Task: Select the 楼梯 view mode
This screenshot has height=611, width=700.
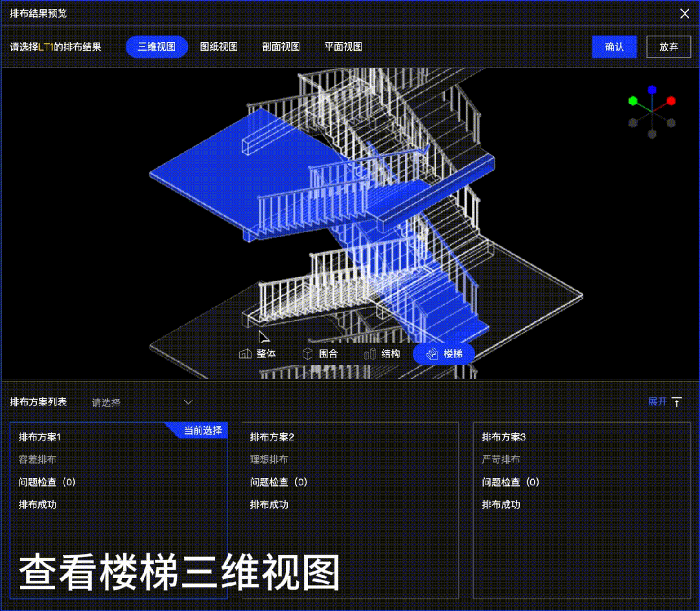Action: point(444,353)
